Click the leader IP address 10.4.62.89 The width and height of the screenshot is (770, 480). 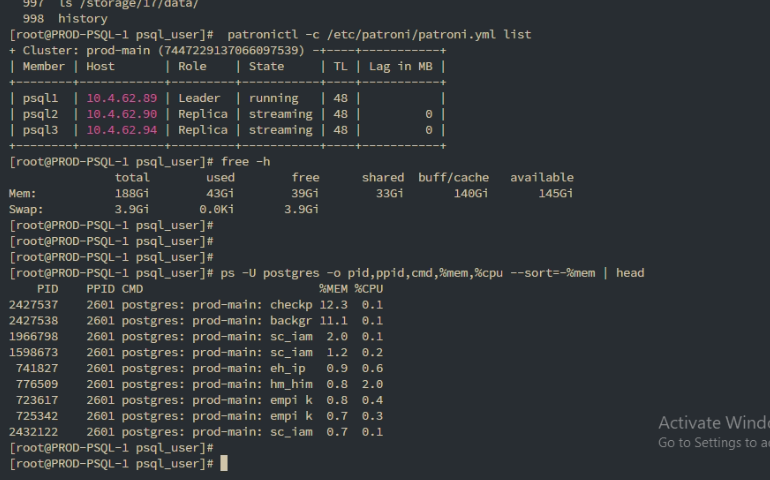tap(121, 98)
